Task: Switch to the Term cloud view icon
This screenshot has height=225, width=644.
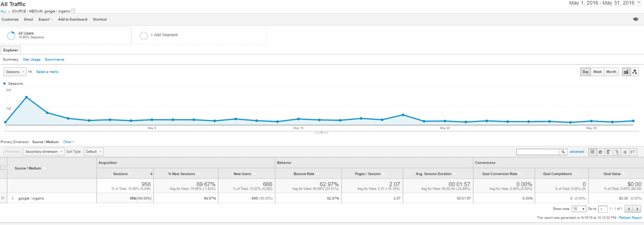Action: pyautogui.click(x=625, y=152)
